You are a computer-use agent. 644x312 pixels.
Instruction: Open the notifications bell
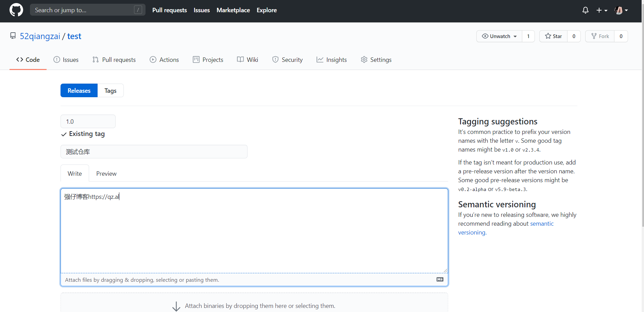(x=585, y=10)
